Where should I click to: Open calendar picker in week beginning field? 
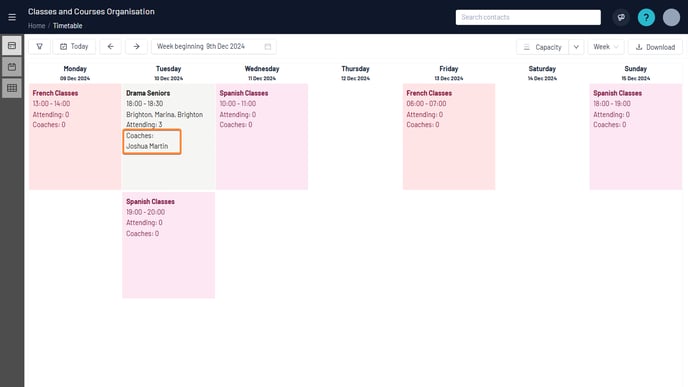coord(268,47)
